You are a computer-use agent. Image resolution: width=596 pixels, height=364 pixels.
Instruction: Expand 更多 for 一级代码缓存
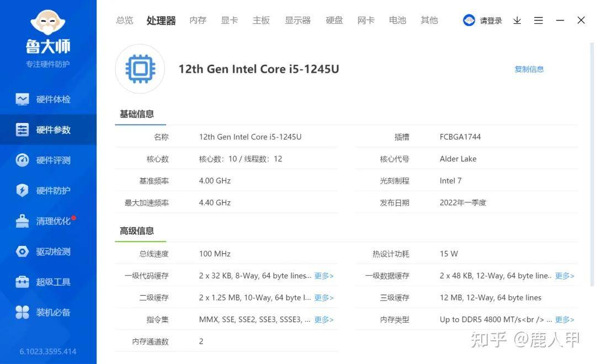tap(324, 276)
